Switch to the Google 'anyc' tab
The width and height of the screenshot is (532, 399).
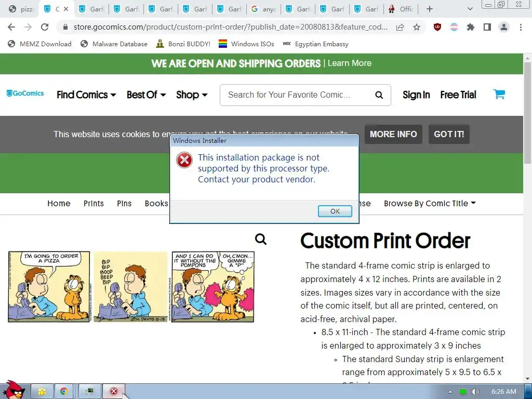point(263,9)
